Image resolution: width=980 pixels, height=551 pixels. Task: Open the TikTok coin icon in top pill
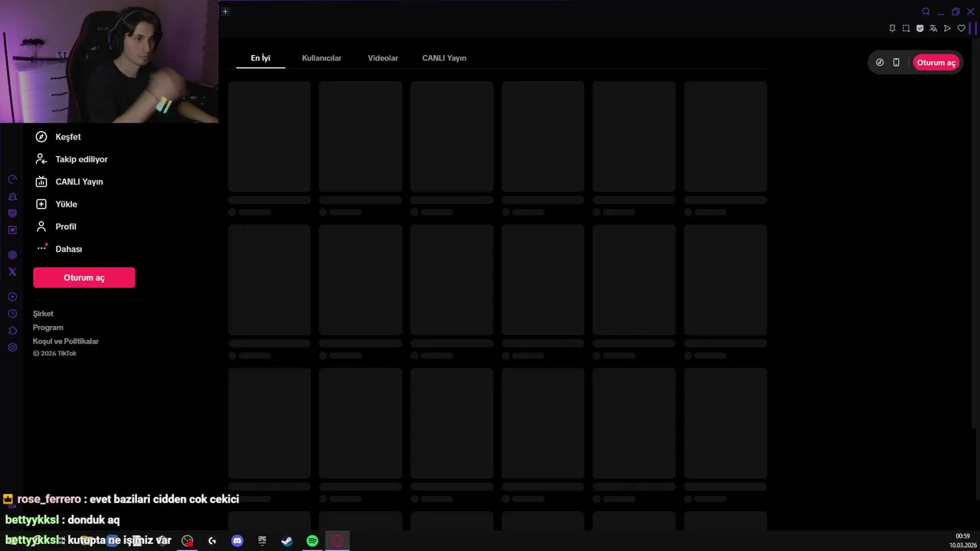click(880, 63)
